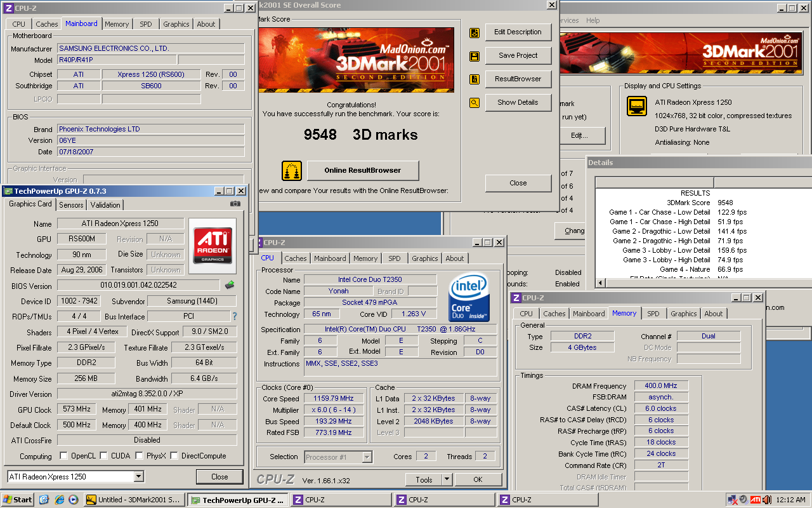Click the ATI Radeon Graphics logo in GPU-Z
812x508 pixels.
(213, 246)
